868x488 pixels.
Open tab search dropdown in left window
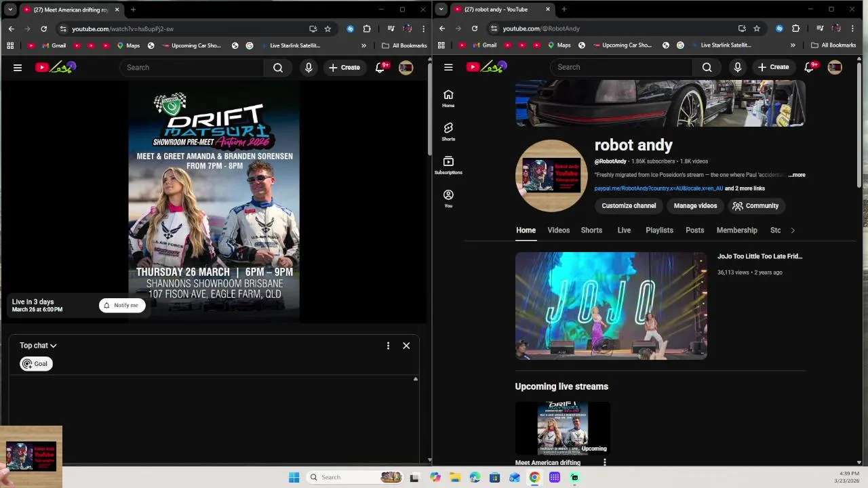tap(10, 9)
